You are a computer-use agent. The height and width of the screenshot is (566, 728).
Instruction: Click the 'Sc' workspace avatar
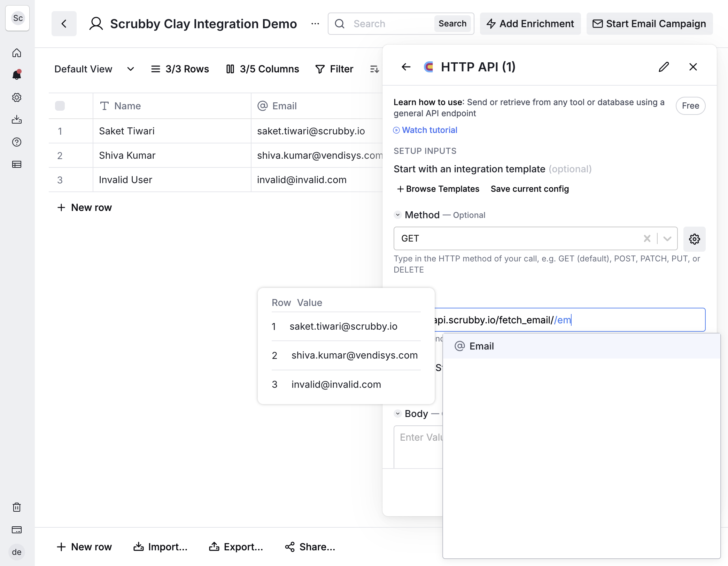[x=17, y=18]
